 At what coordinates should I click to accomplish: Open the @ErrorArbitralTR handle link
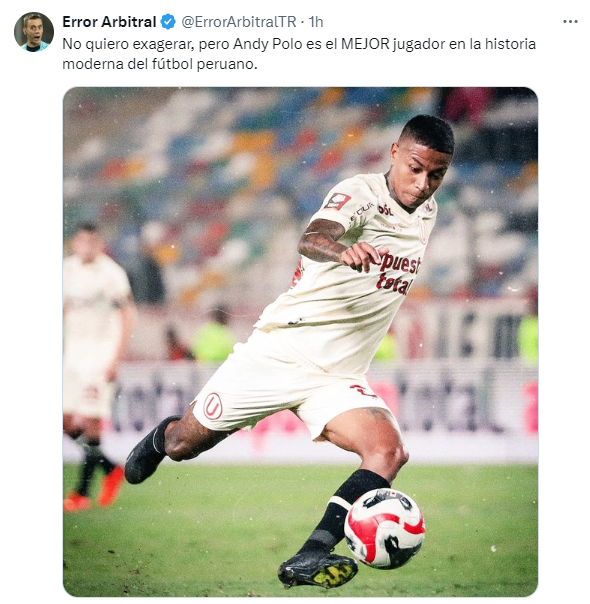(x=238, y=22)
